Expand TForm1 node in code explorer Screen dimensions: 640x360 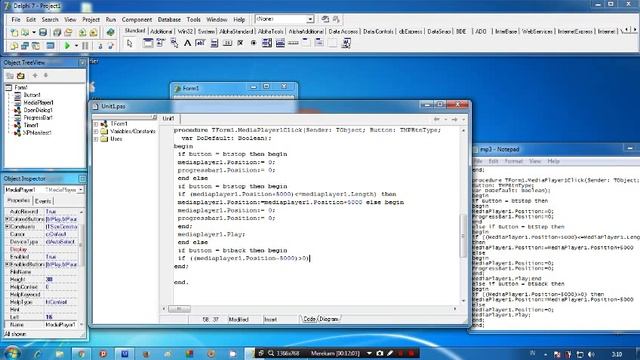(96, 124)
